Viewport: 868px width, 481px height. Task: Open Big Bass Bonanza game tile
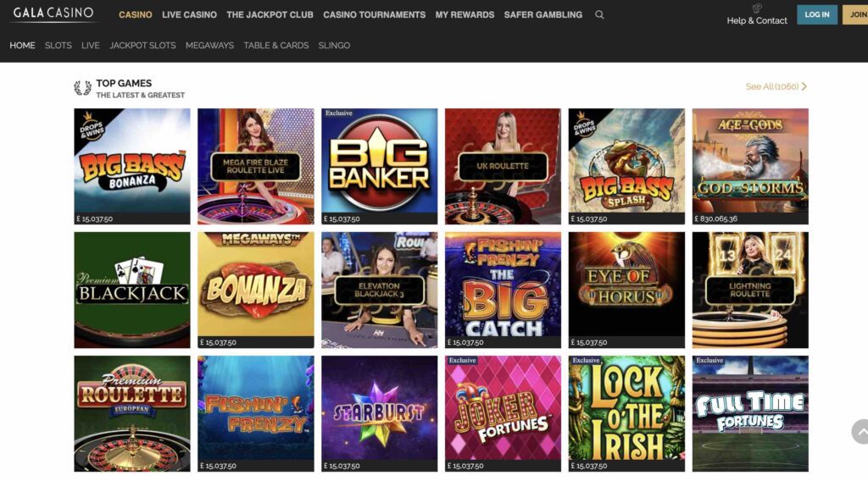tap(131, 167)
